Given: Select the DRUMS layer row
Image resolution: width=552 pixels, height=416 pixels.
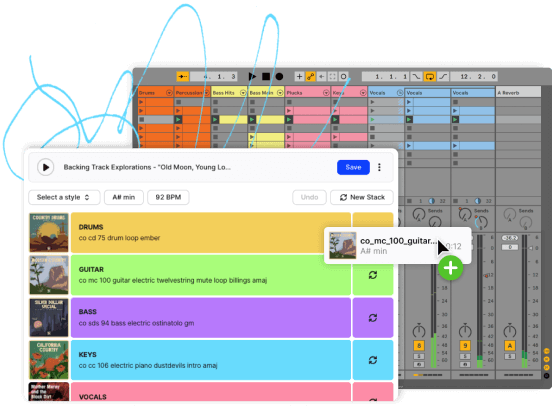Looking at the screenshot, I should pos(211,232).
